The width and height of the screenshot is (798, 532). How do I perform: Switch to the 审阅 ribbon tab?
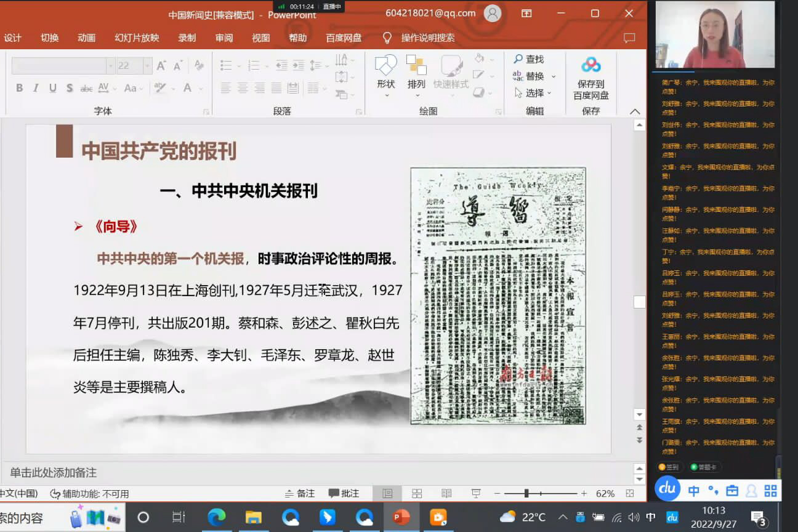224,38
